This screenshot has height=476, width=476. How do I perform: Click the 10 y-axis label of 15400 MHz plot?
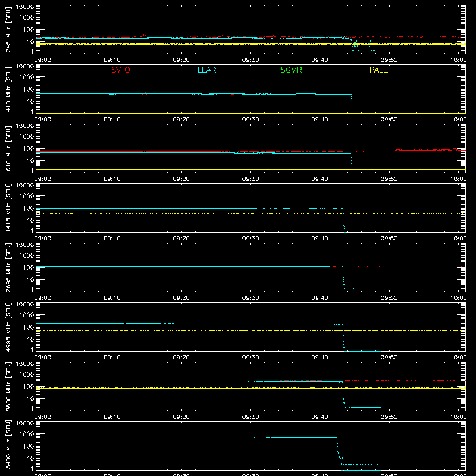(31, 458)
